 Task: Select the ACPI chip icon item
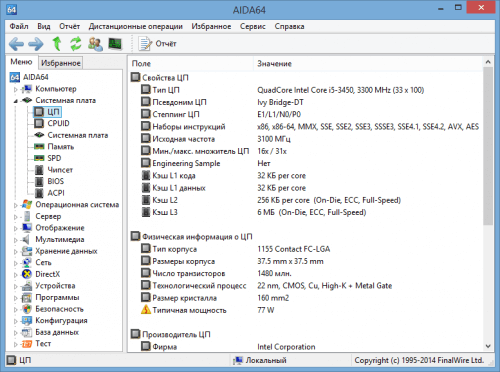coord(39,193)
